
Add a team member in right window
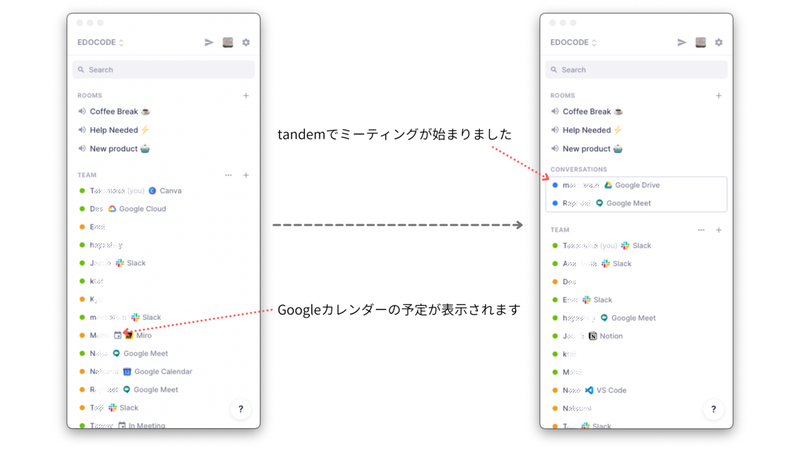pos(719,230)
